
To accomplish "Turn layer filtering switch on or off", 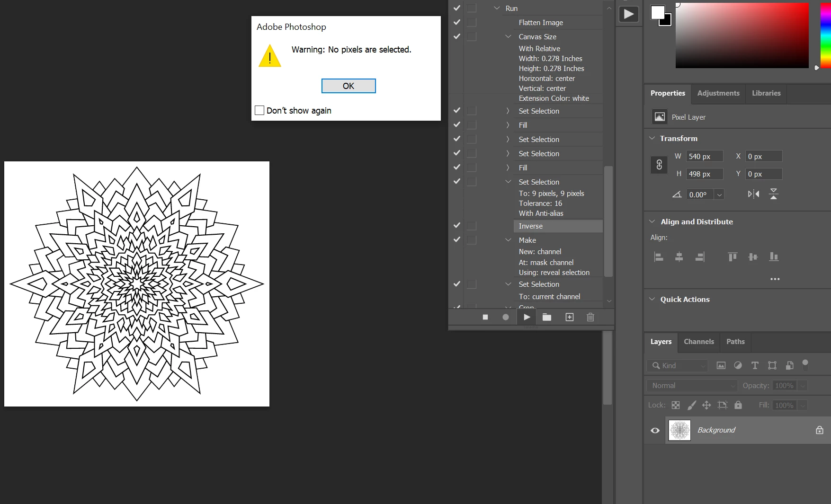I will (805, 364).
